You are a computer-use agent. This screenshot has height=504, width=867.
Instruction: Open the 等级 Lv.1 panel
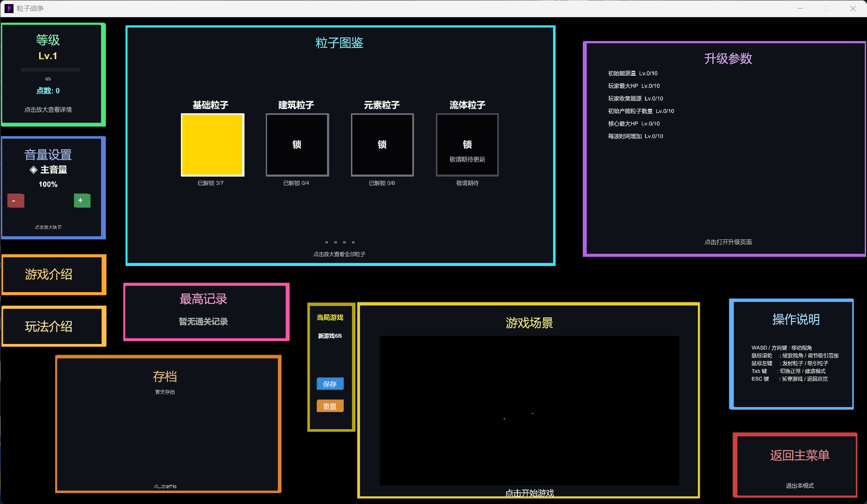point(53,75)
